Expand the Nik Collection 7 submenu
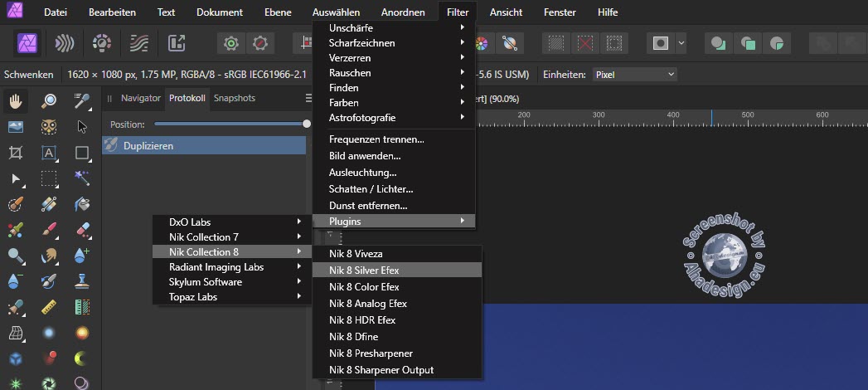The image size is (868, 390). 232,236
